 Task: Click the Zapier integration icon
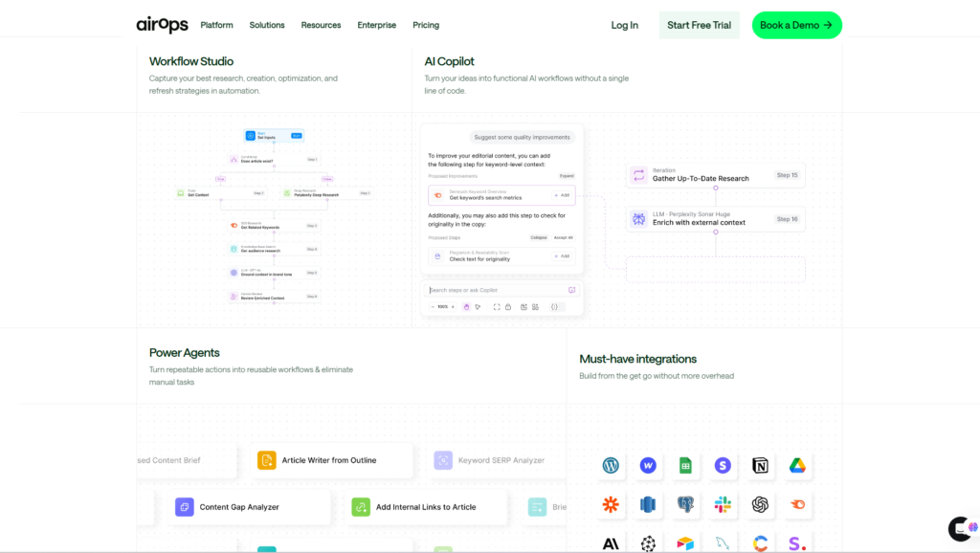tap(611, 504)
